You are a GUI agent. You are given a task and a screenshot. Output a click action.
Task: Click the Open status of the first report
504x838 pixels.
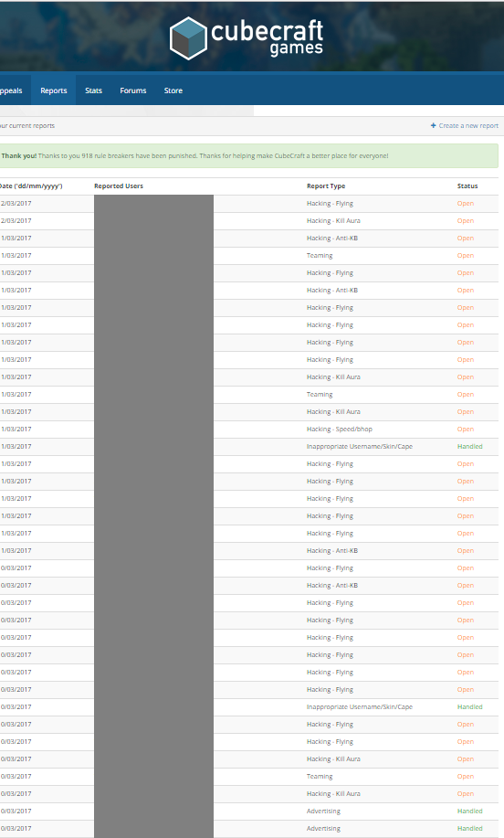(465, 203)
